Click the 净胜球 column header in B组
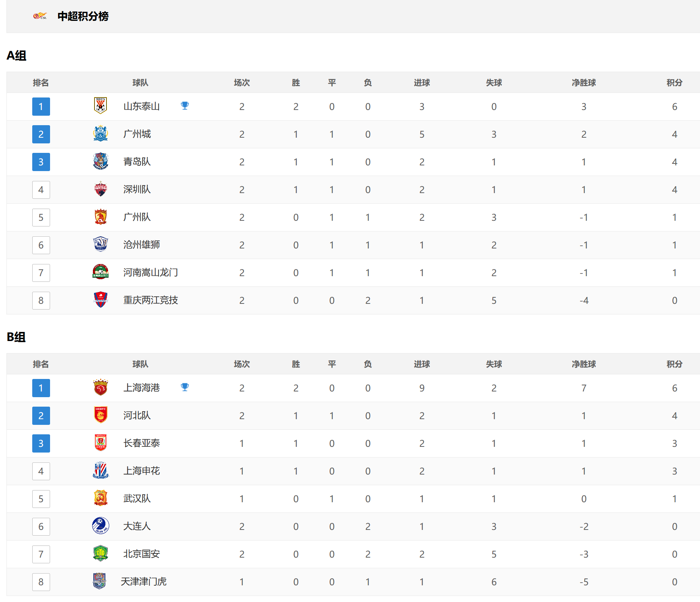Screen dimensions: 700x602 pos(584,364)
